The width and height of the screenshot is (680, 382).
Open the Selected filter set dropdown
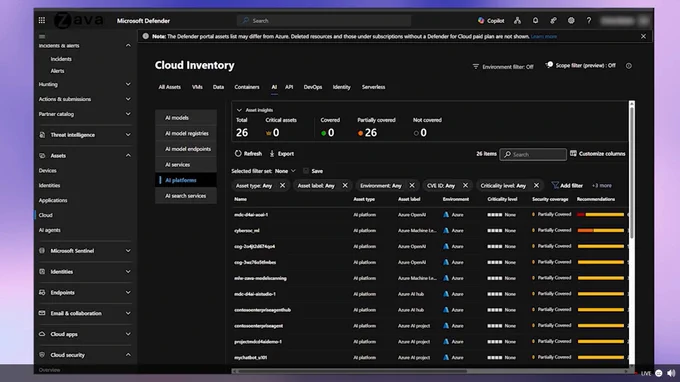[285, 171]
